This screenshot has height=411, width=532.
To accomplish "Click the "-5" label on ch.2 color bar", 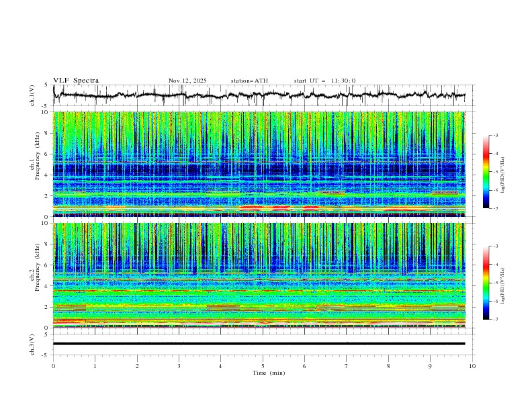I will pyautogui.click(x=496, y=283).
